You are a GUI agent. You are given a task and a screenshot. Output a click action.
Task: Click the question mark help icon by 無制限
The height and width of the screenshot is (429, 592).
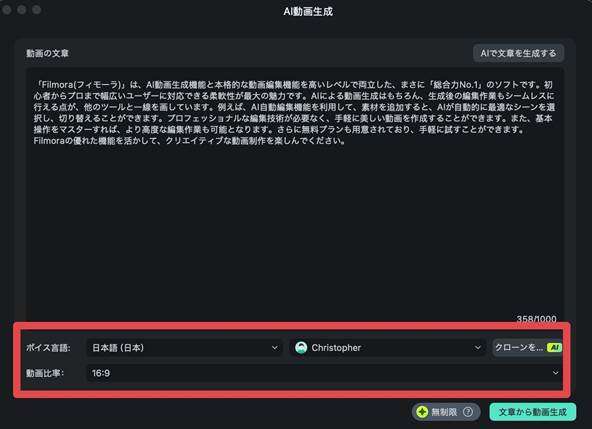(x=468, y=412)
